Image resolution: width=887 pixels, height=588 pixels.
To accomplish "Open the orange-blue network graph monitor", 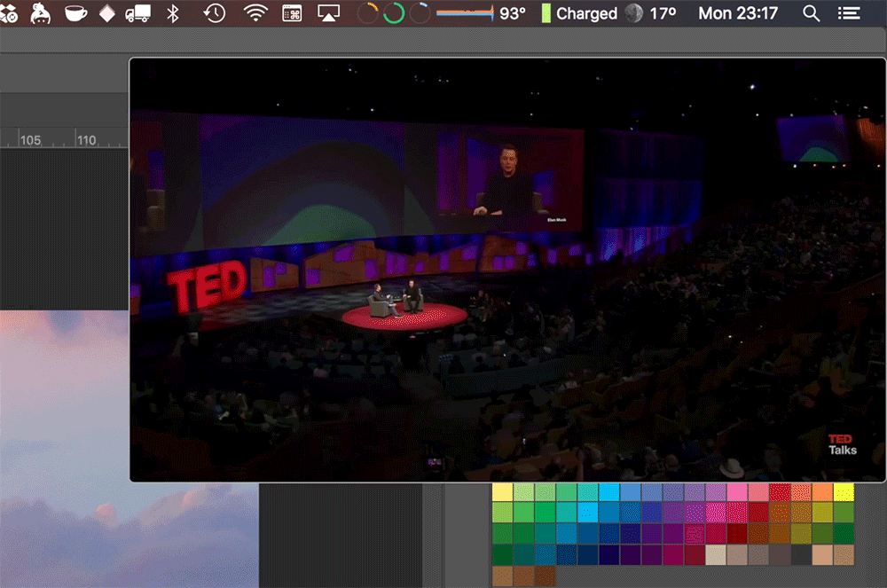I will point(465,13).
